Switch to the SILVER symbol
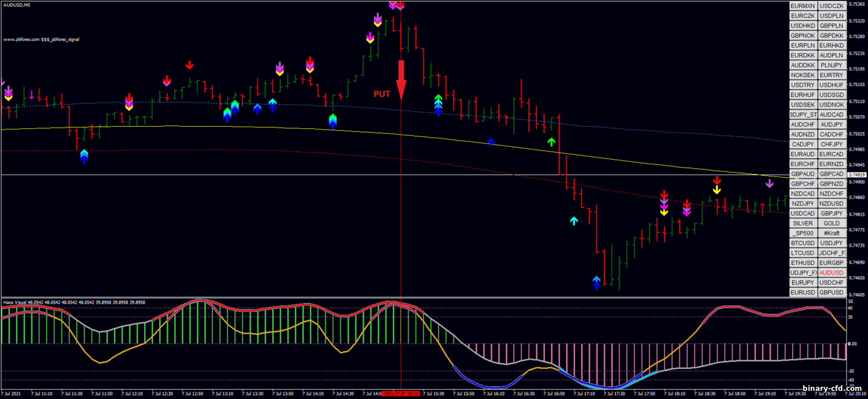 tap(803, 223)
